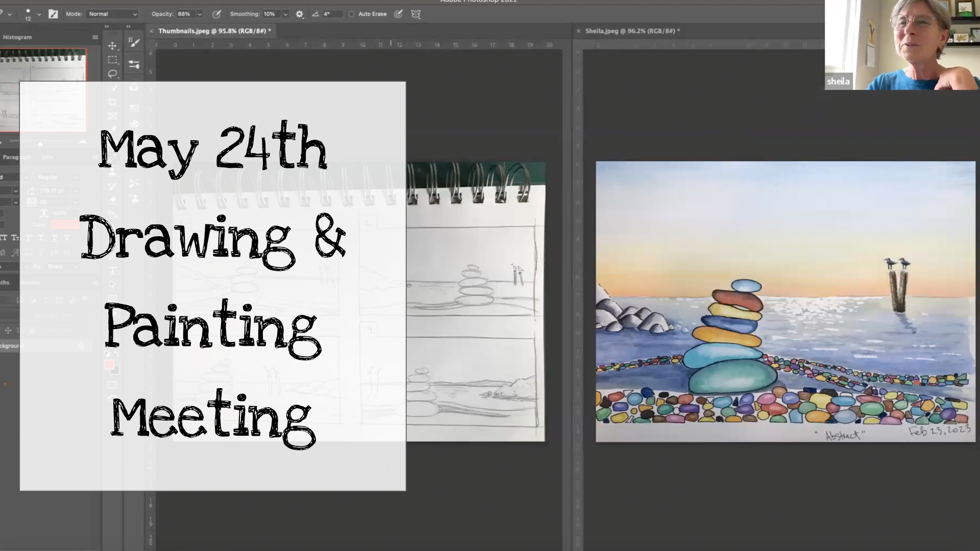
Task: Open the Opacity slider dropdown arrow
Action: (x=200, y=14)
